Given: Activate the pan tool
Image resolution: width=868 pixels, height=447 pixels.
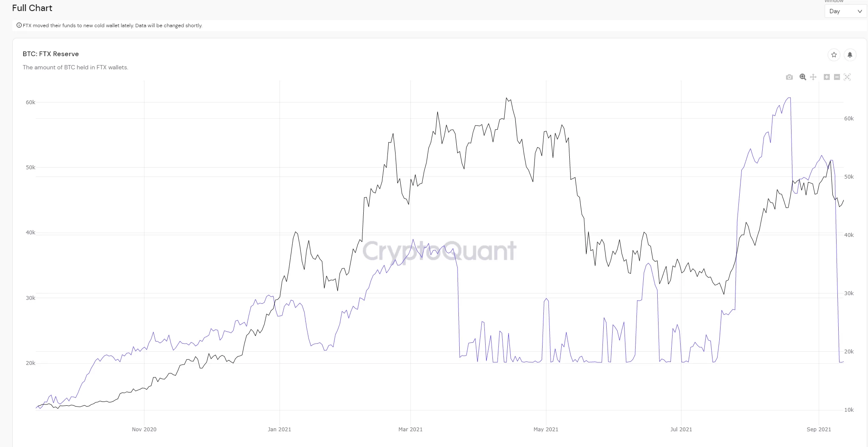Looking at the screenshot, I should (813, 77).
